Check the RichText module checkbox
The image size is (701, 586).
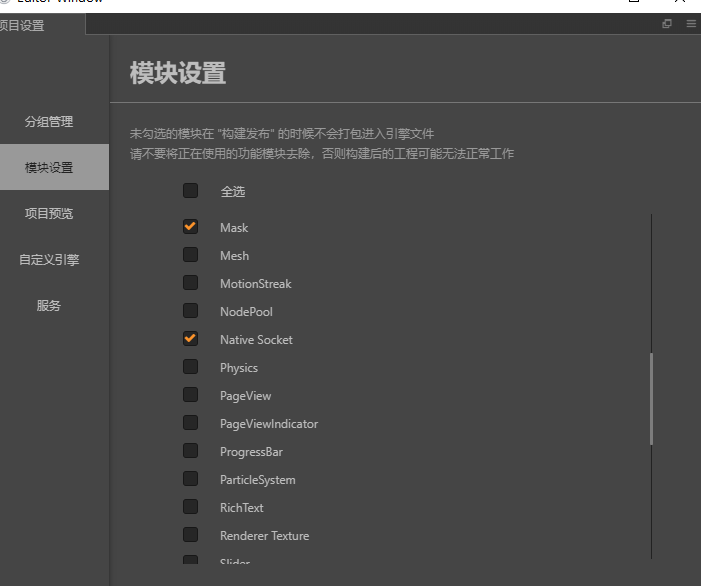pos(190,507)
